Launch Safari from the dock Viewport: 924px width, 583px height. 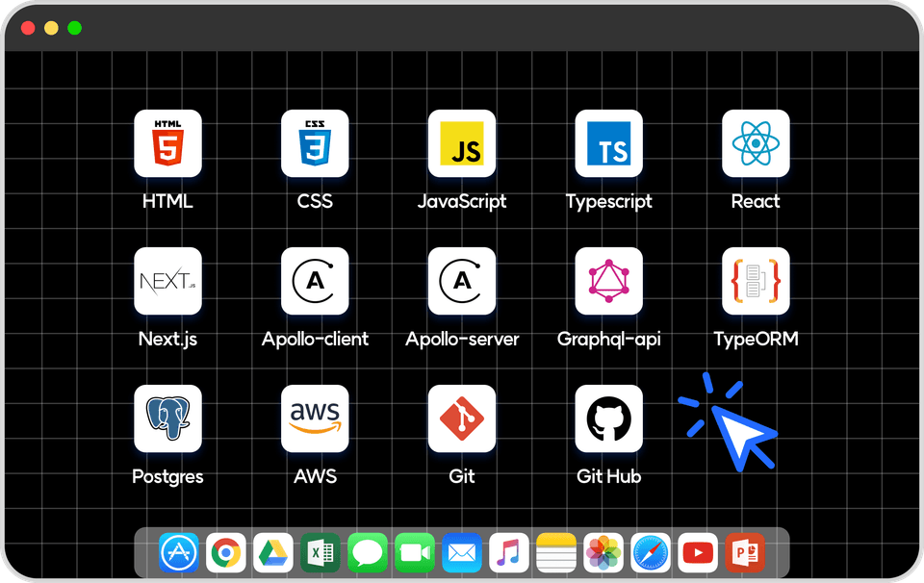(650, 553)
